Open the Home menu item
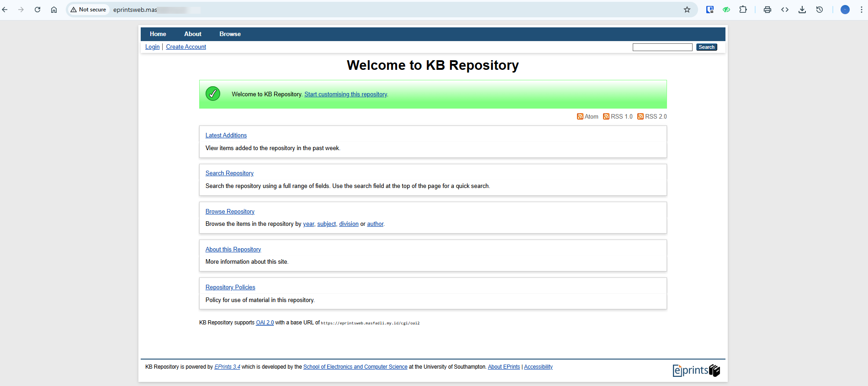 [x=158, y=34]
